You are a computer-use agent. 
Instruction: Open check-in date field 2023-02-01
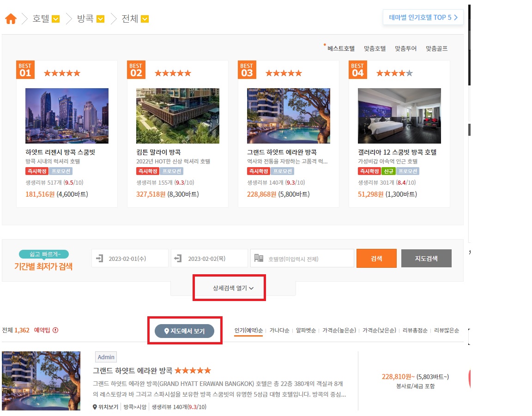[x=130, y=259]
